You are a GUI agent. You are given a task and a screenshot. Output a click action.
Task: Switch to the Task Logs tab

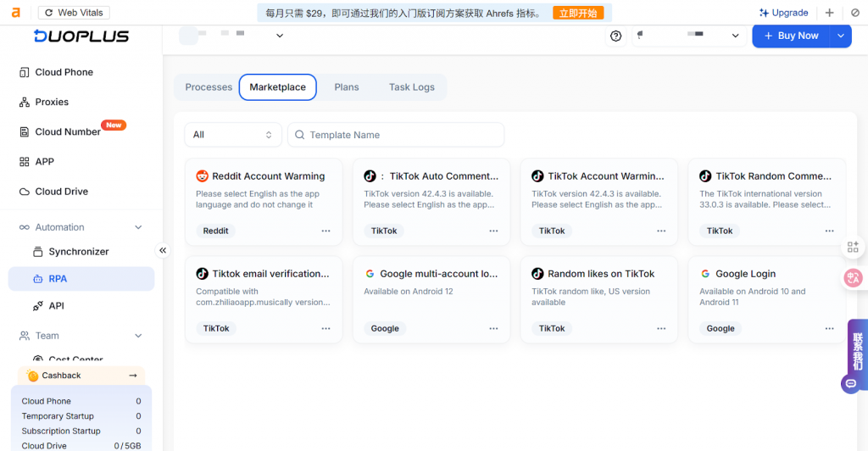click(411, 87)
